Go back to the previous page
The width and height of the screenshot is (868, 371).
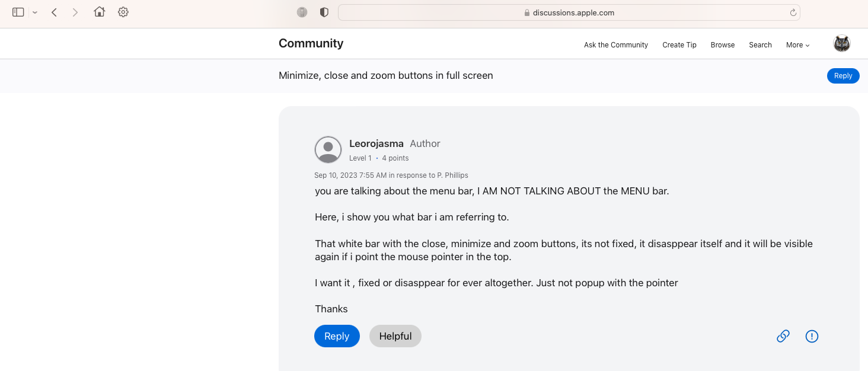point(54,12)
